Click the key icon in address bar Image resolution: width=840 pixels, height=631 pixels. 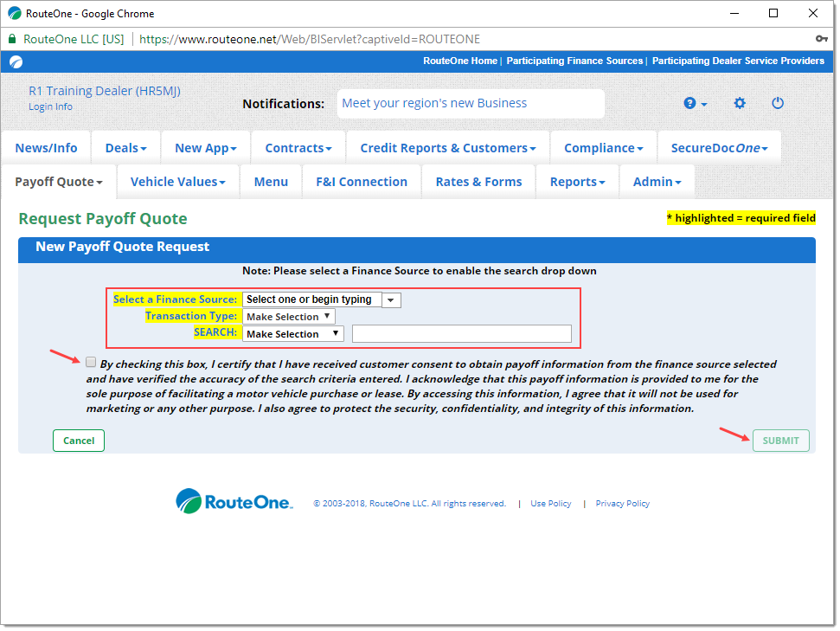821,39
